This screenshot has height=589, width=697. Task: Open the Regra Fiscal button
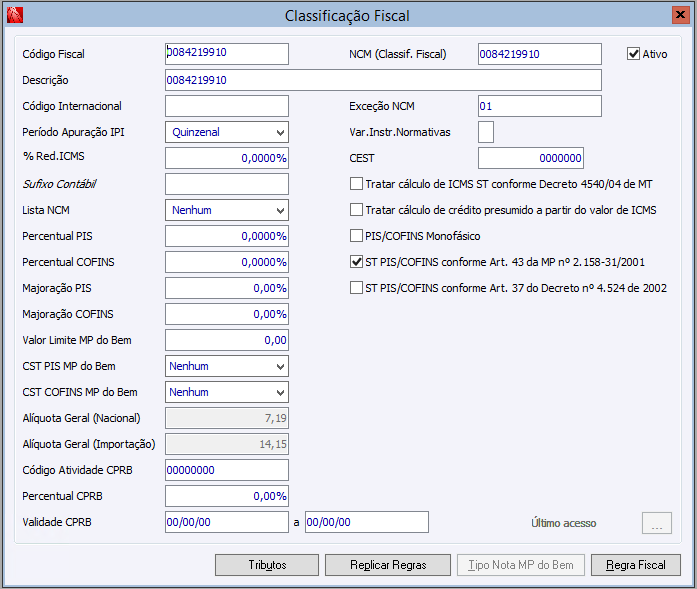636,565
